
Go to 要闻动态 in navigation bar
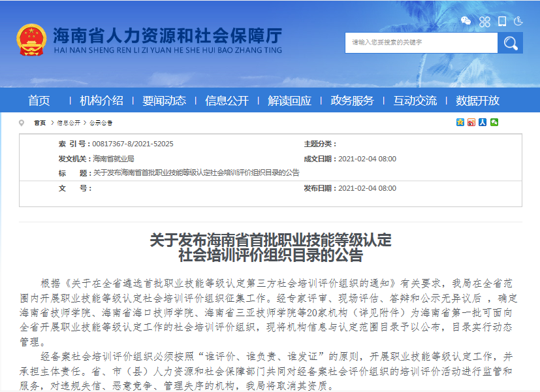tap(164, 101)
